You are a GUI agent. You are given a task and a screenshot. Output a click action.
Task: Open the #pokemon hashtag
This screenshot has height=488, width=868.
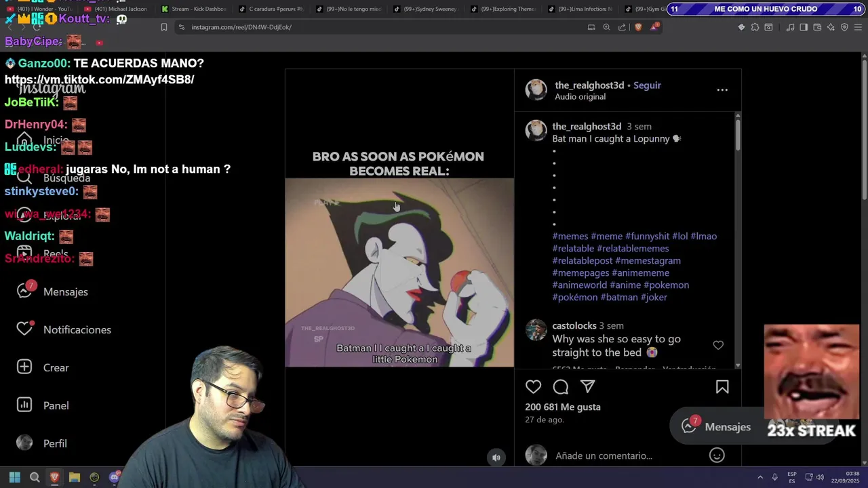666,285
